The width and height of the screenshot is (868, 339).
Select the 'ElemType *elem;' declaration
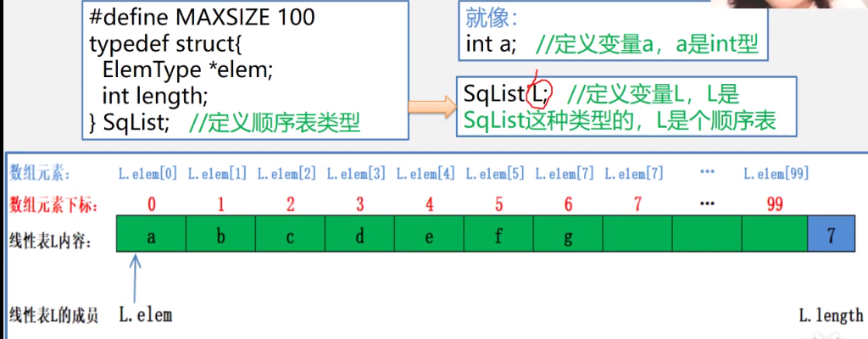(x=187, y=70)
